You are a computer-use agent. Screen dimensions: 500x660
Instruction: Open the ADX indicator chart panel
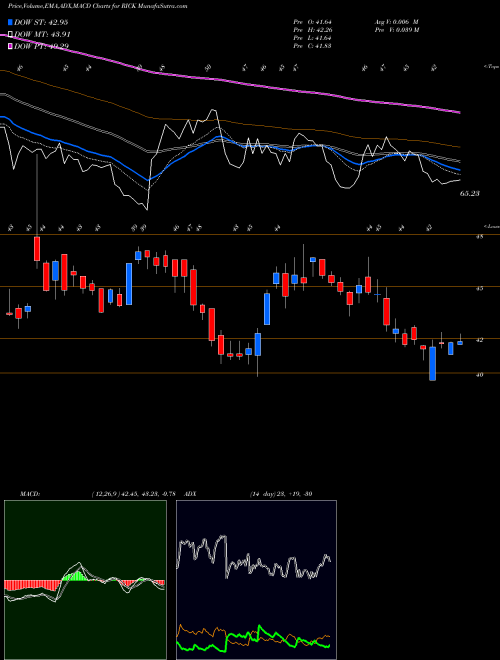[256, 580]
